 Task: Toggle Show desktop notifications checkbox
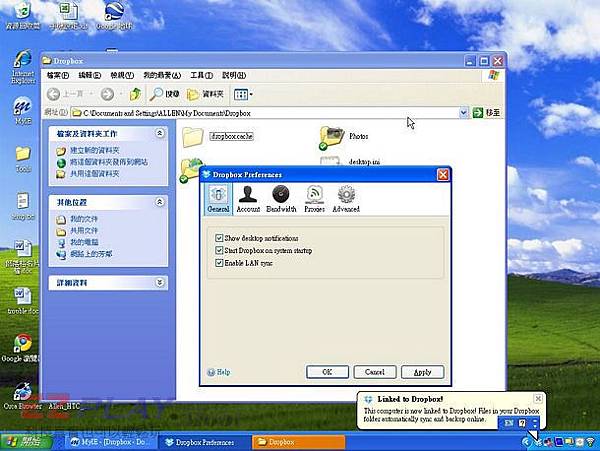(x=219, y=238)
